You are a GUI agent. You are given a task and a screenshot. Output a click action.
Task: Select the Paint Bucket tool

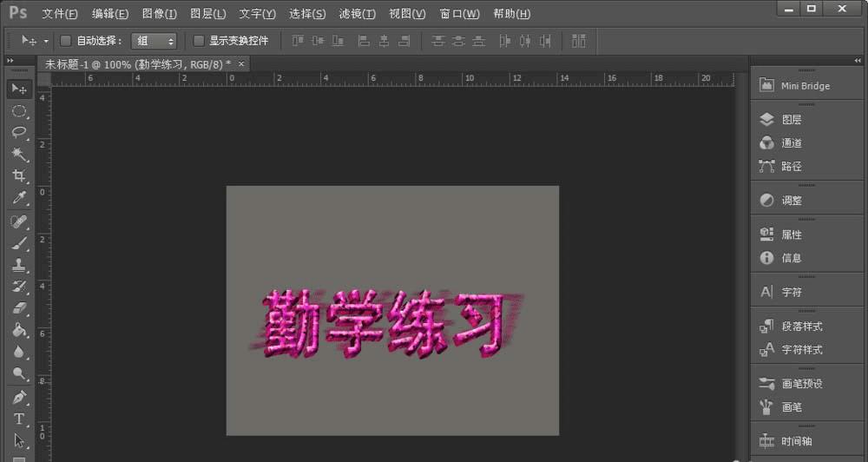19,330
